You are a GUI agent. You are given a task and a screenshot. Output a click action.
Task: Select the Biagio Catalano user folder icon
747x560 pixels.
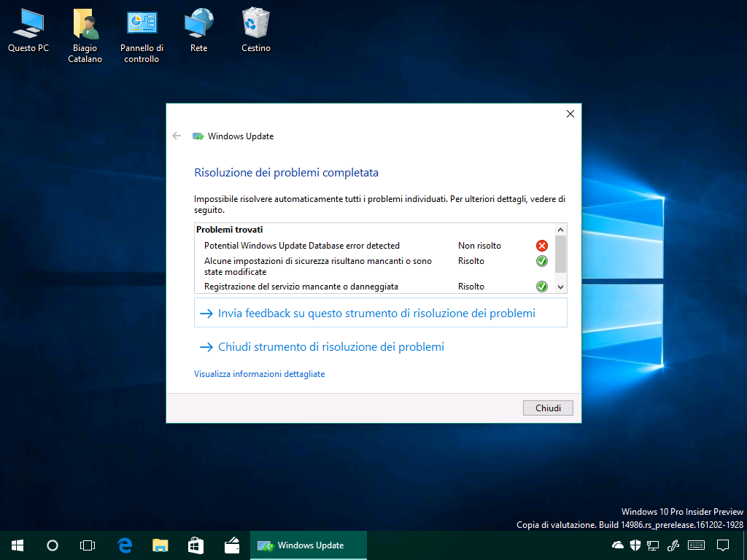tap(85, 36)
